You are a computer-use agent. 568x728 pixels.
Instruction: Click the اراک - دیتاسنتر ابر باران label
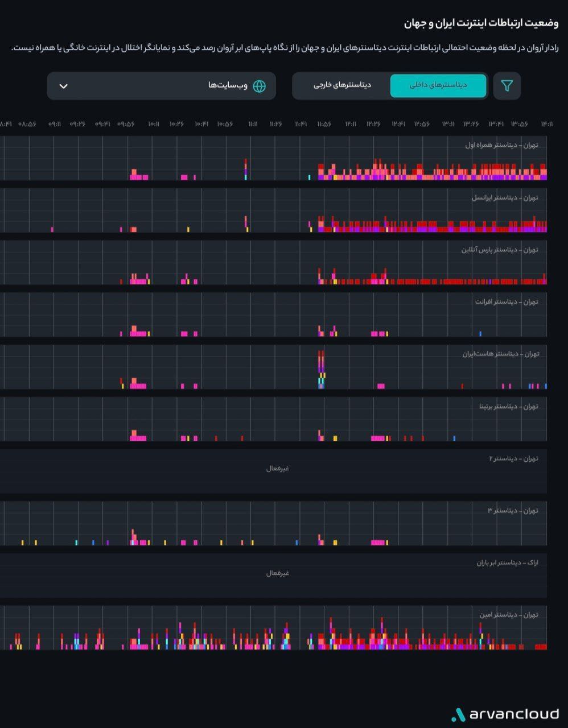coord(507,562)
